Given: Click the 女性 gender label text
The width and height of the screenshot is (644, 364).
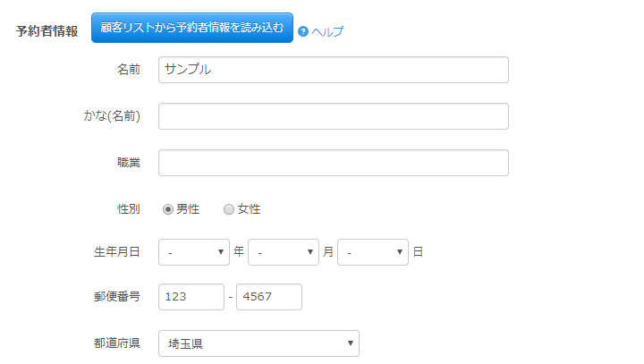Looking at the screenshot, I should [x=249, y=209].
